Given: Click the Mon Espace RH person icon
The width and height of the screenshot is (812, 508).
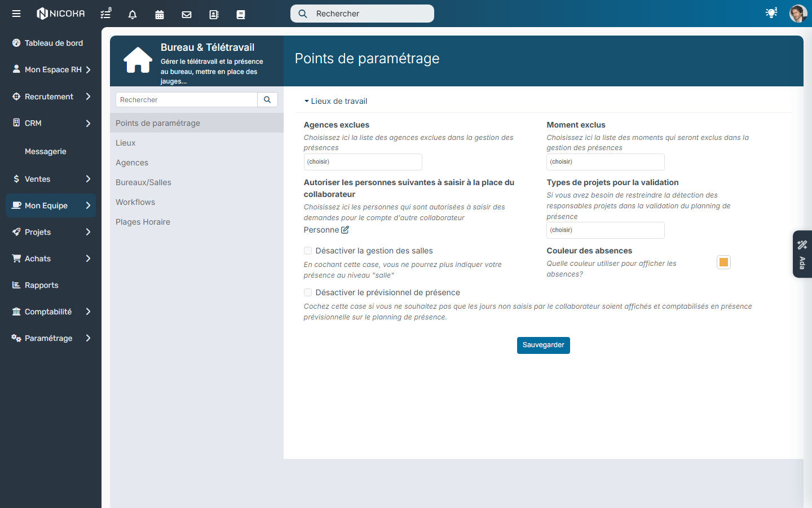Looking at the screenshot, I should point(16,69).
